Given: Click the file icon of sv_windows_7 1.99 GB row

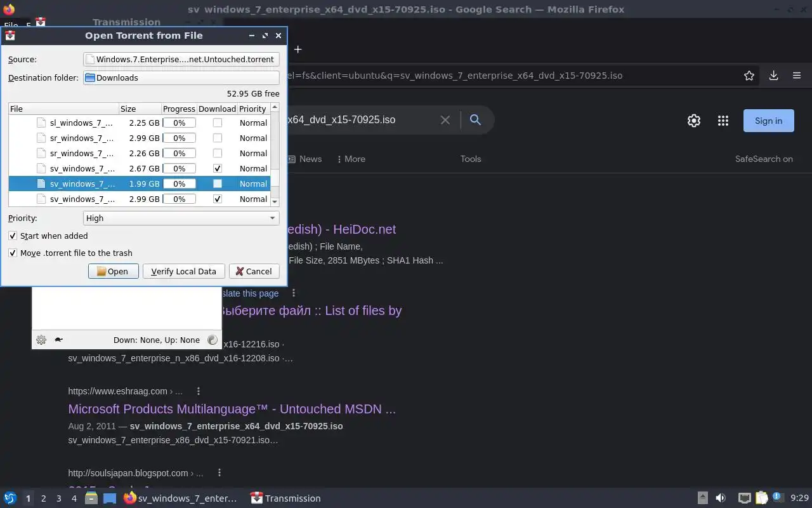Looking at the screenshot, I should (x=41, y=184).
